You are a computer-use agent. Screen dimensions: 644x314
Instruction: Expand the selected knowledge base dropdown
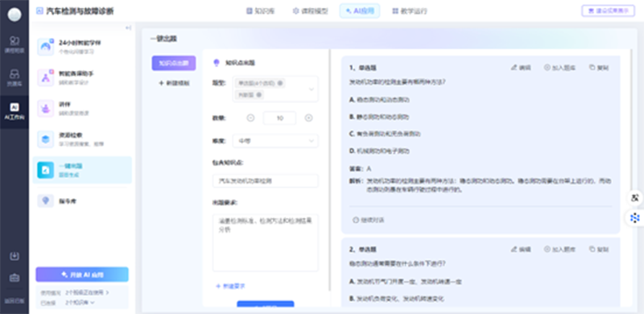click(80, 303)
